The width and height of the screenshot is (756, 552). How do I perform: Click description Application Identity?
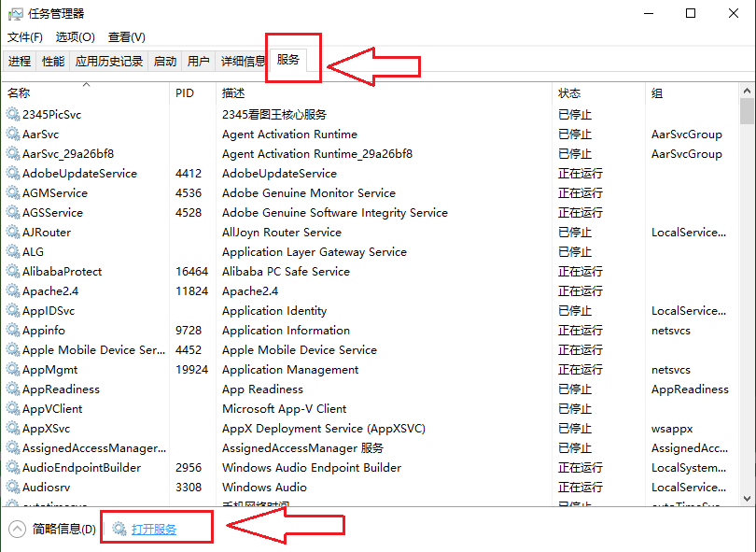[274, 311]
